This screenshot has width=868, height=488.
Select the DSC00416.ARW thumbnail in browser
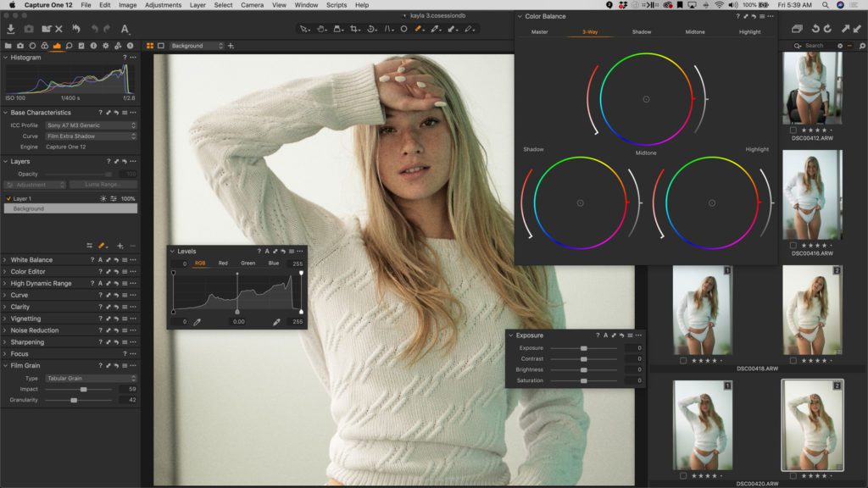click(x=812, y=195)
